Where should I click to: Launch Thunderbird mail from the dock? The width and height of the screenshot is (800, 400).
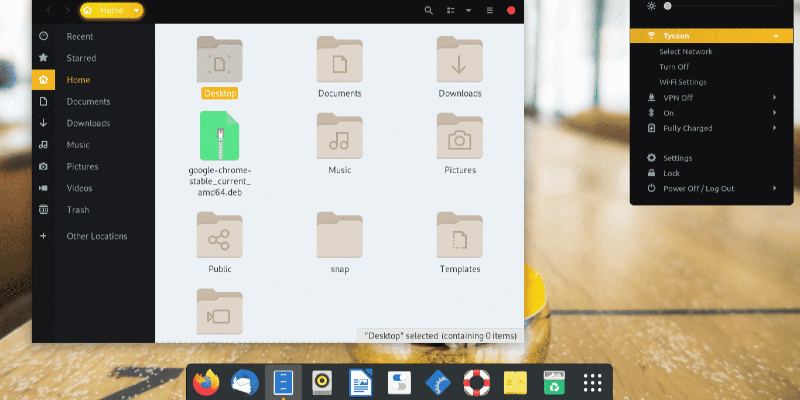(245, 382)
